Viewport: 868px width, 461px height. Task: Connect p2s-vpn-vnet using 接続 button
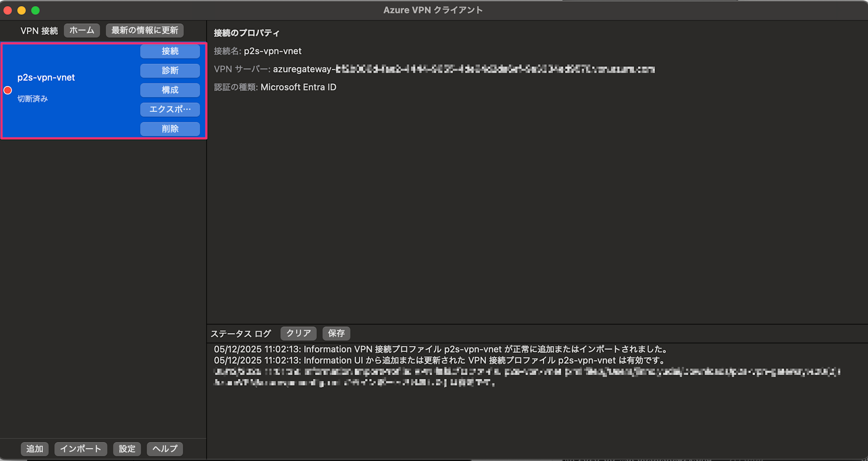[170, 51]
